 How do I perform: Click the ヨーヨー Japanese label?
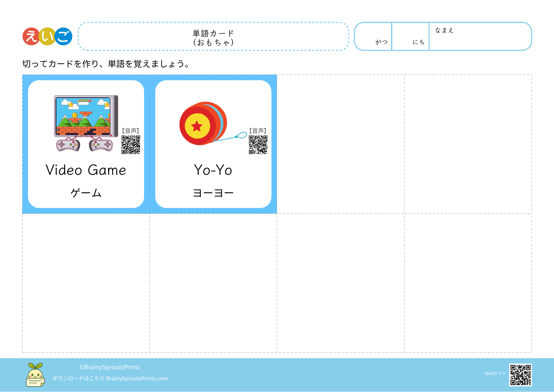[x=213, y=193]
